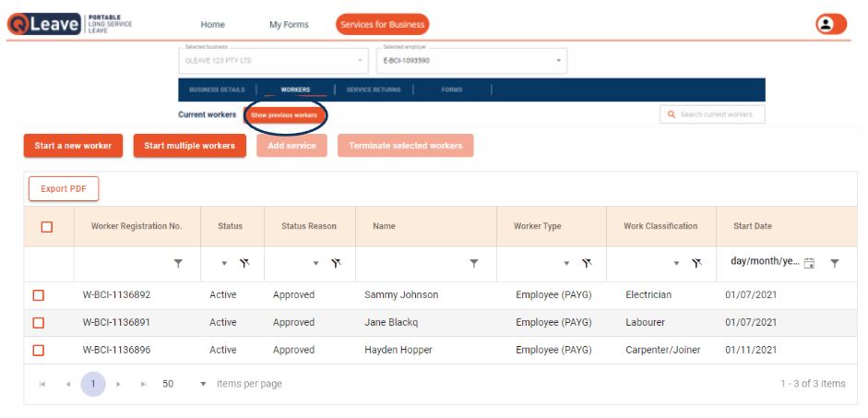
Task: Click registration number W-BCI-1136892
Action: 116,295
